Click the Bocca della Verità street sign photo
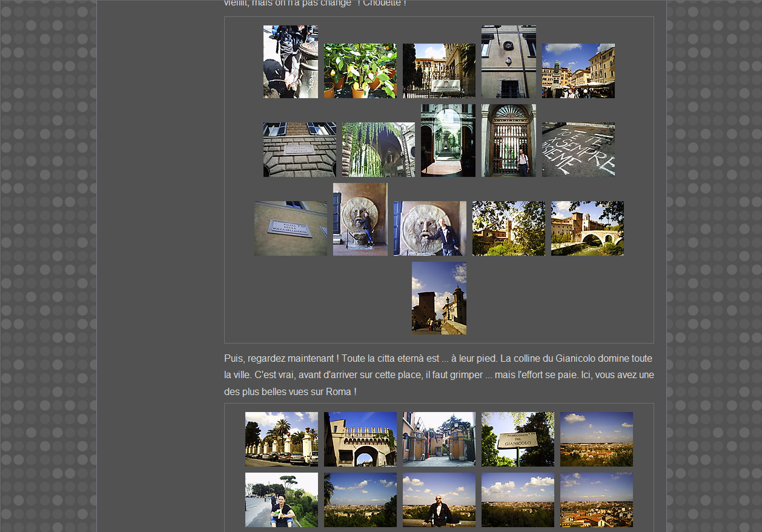Viewport: 762px width, 532px height. pyautogui.click(x=290, y=228)
